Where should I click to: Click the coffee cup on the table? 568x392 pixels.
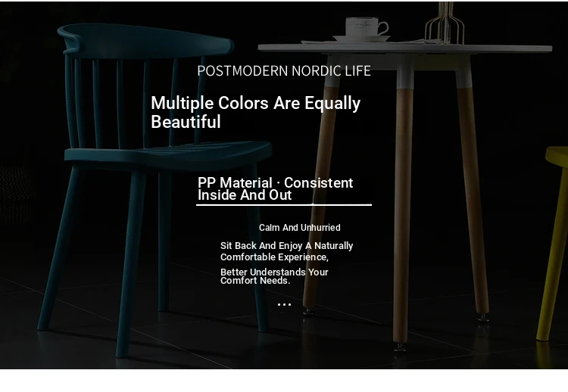tap(365, 28)
